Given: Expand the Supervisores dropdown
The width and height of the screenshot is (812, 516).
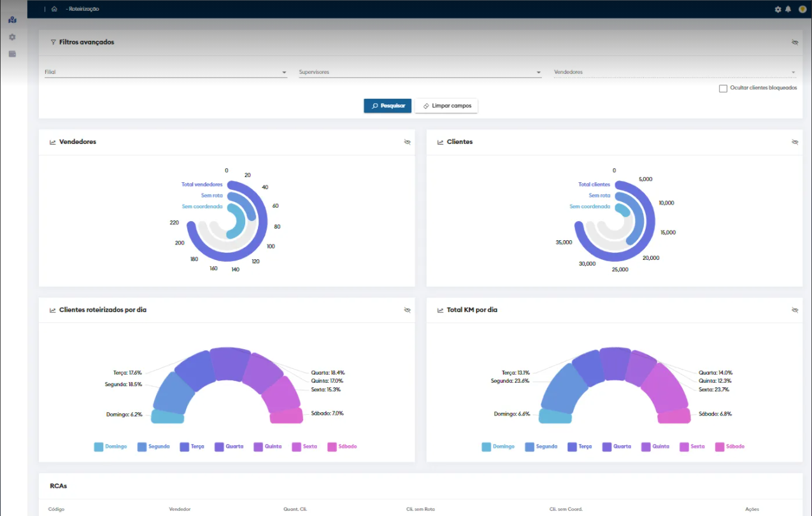Looking at the screenshot, I should pos(538,73).
